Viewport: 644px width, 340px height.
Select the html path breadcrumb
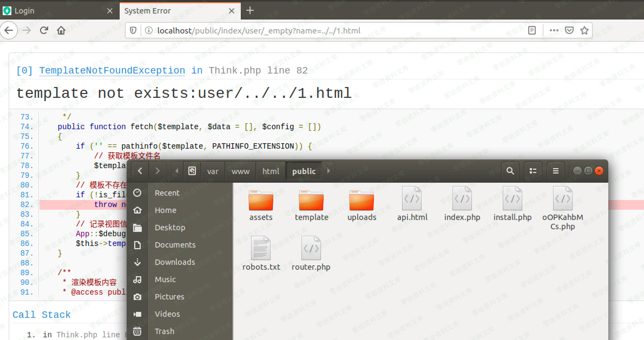pos(271,171)
